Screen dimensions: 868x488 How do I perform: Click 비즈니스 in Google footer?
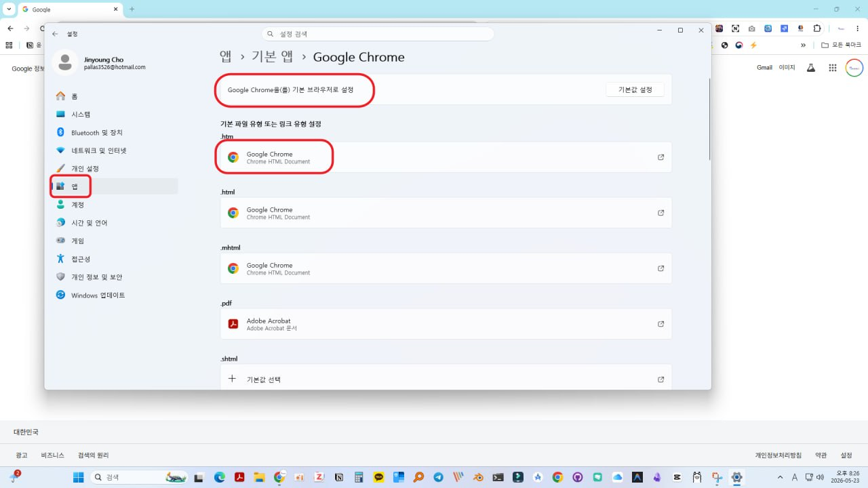[x=52, y=455]
